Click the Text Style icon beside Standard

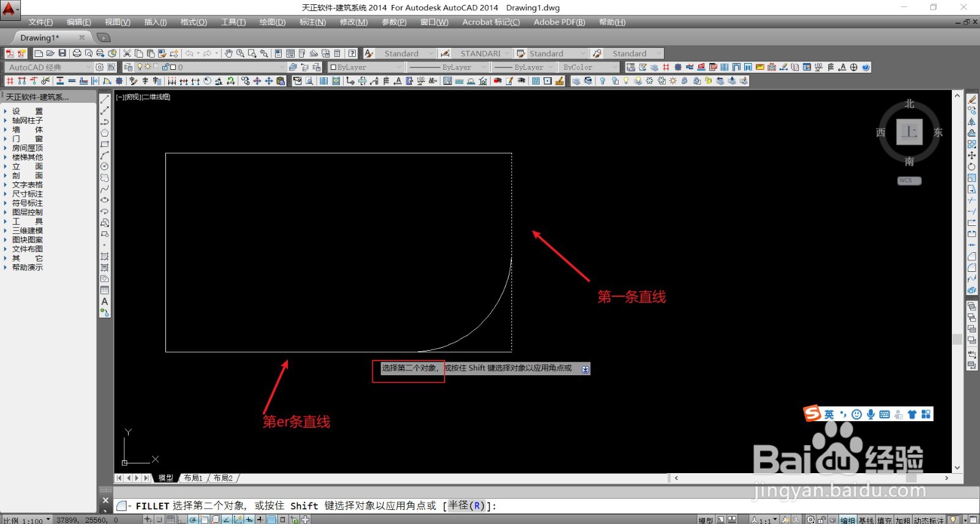coord(369,54)
